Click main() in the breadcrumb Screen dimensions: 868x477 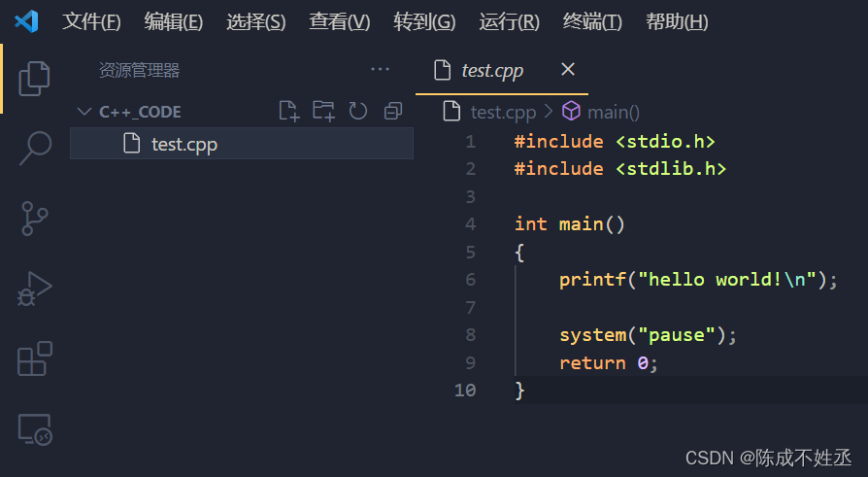[614, 113]
